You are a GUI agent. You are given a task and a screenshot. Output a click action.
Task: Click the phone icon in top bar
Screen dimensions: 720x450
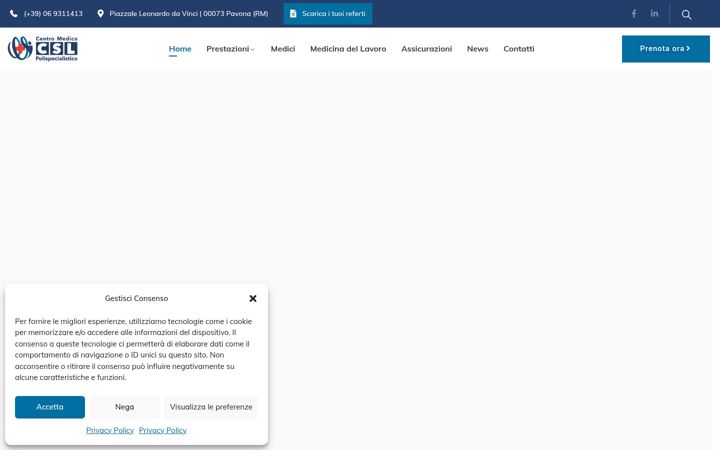[x=14, y=14]
